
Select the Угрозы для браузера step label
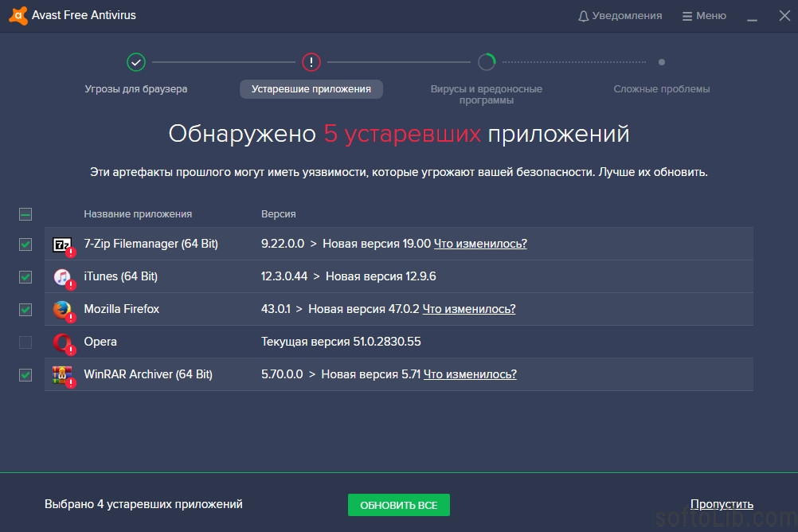pos(136,89)
